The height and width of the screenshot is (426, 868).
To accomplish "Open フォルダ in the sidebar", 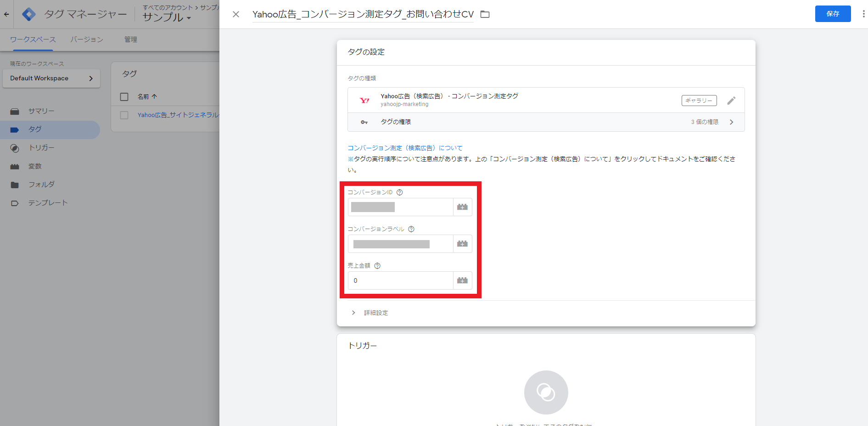I will tap(50, 185).
